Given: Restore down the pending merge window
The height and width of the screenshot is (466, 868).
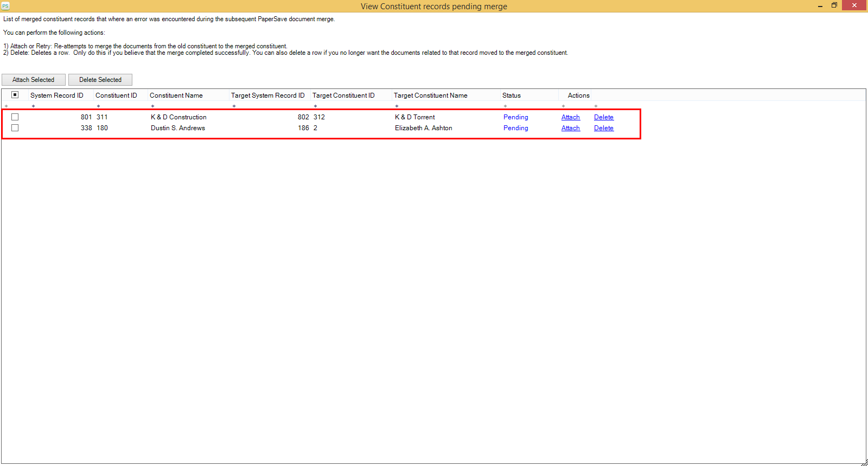Looking at the screenshot, I should [834, 5].
